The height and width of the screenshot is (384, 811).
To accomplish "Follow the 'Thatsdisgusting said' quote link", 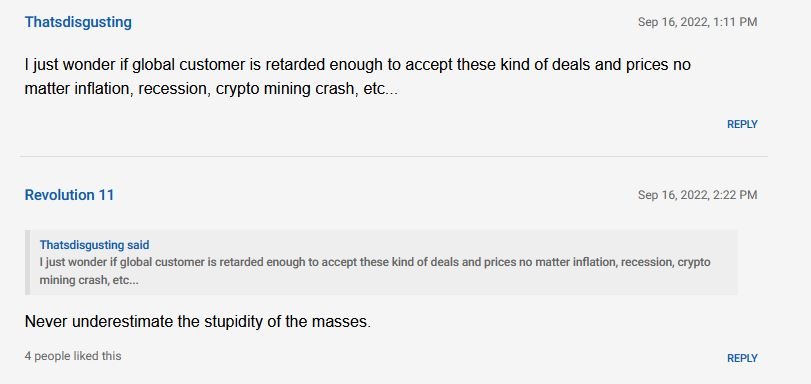I will [95, 245].
